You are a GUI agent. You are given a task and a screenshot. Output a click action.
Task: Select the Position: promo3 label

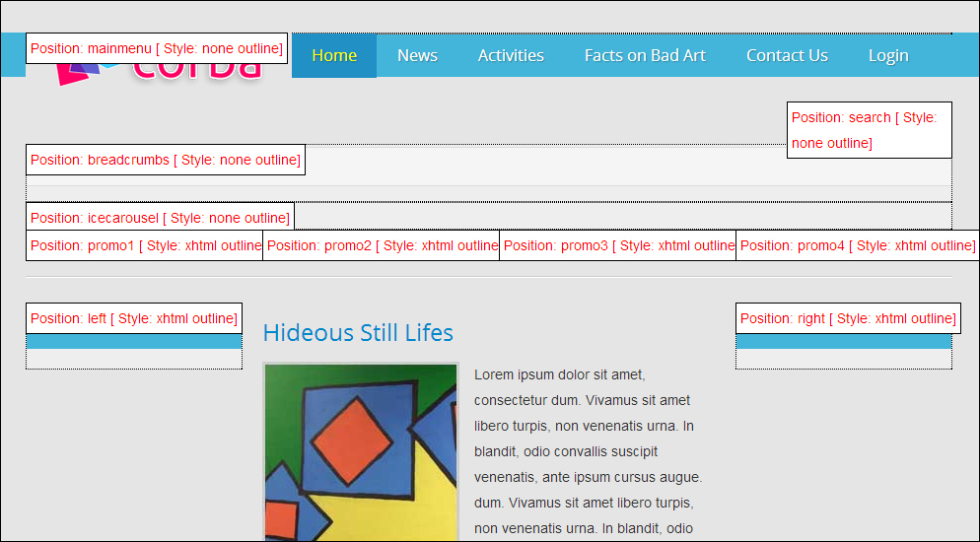pyautogui.click(x=618, y=245)
